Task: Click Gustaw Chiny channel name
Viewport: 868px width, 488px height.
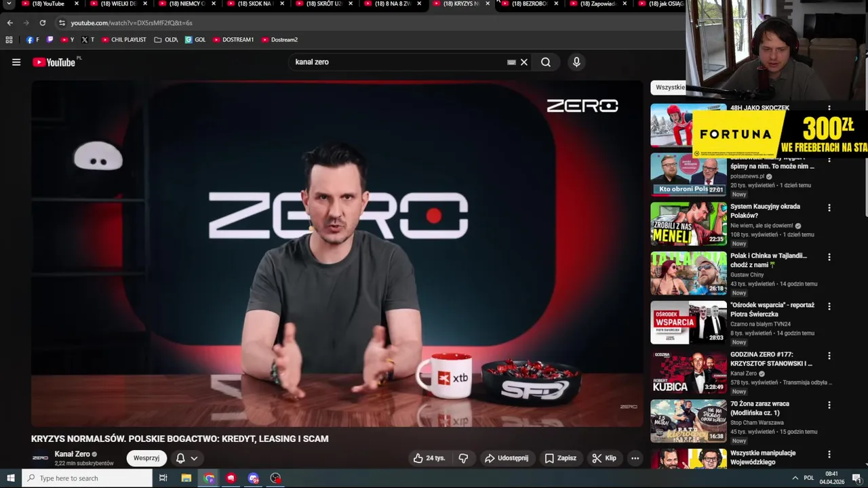Action: [747, 274]
